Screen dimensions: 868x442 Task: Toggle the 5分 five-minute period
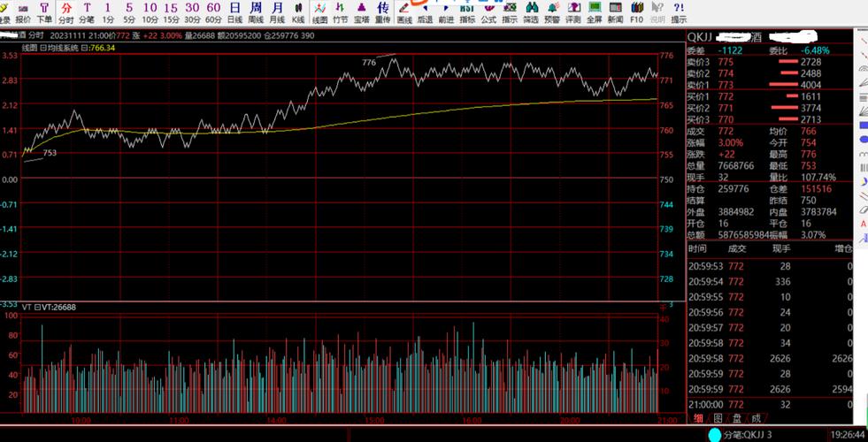129,11
